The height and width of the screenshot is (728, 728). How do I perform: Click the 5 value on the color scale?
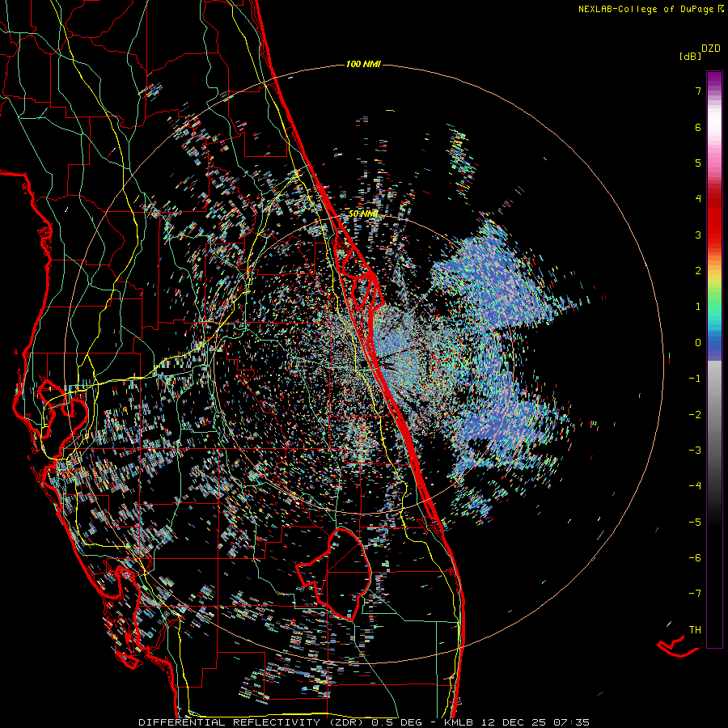(698, 163)
